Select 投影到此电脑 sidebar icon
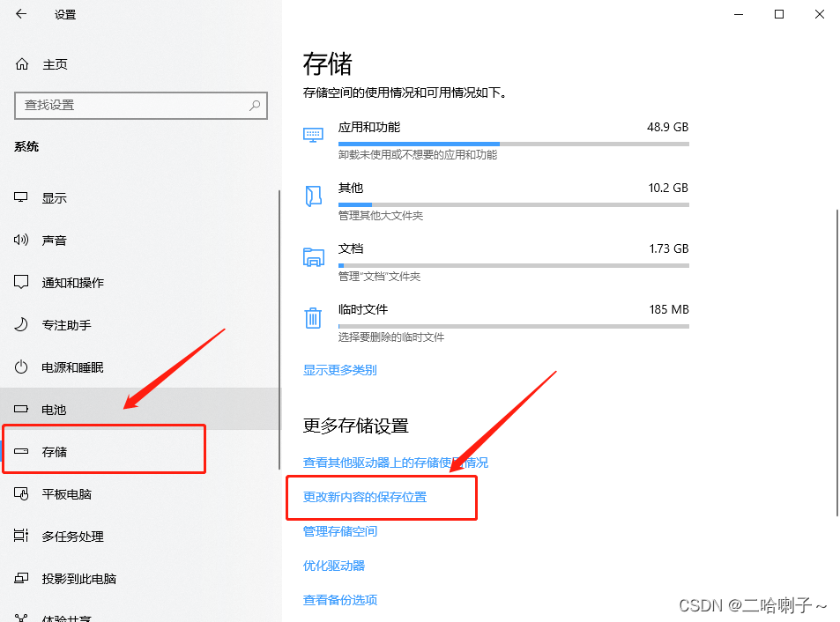 pyautogui.click(x=20, y=579)
